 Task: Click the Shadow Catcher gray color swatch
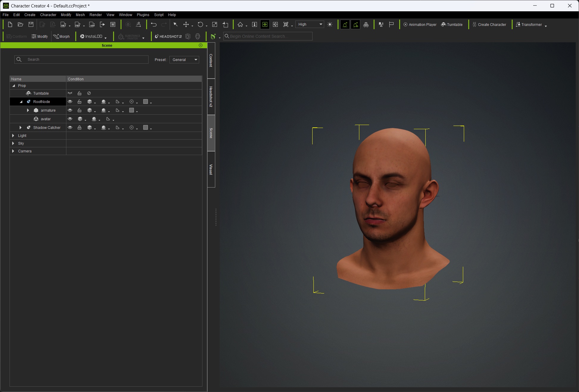click(x=146, y=127)
